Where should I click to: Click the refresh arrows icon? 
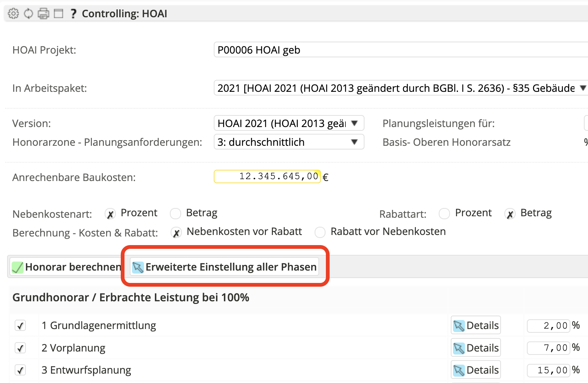tap(28, 13)
